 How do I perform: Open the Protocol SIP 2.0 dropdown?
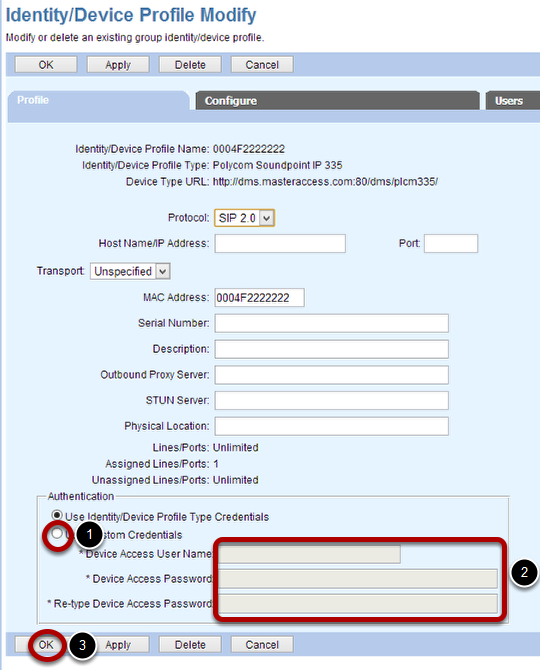click(x=244, y=218)
